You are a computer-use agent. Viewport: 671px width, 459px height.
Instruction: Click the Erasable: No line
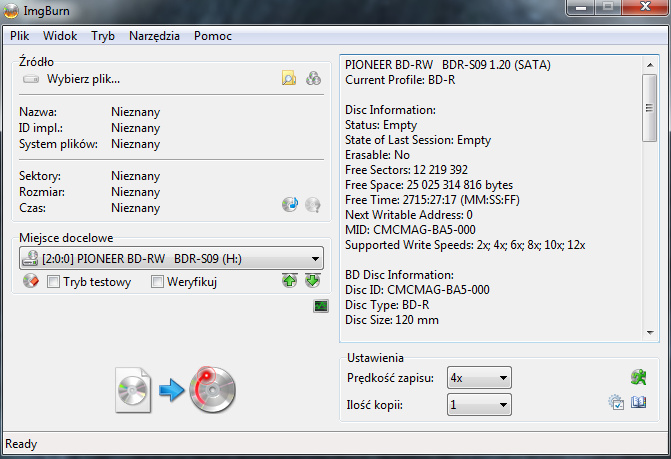coord(377,155)
